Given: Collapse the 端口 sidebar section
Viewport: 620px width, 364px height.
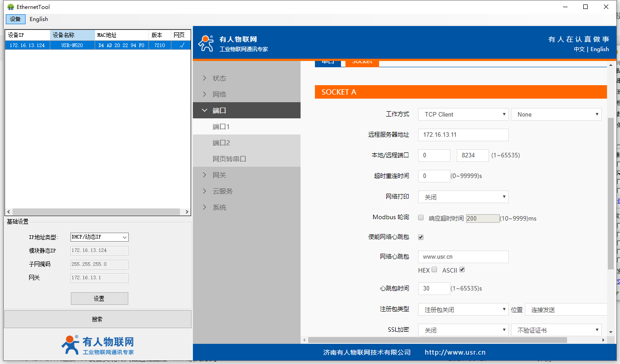Looking at the screenshot, I should tap(219, 111).
